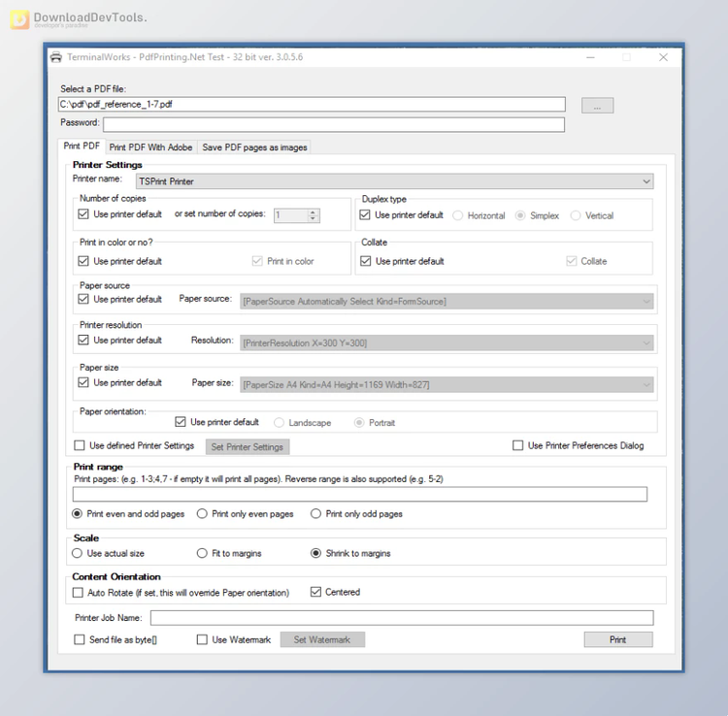Screen dimensions: 728x716
Task: Expand the Paper size dropdown
Action: pos(447,385)
